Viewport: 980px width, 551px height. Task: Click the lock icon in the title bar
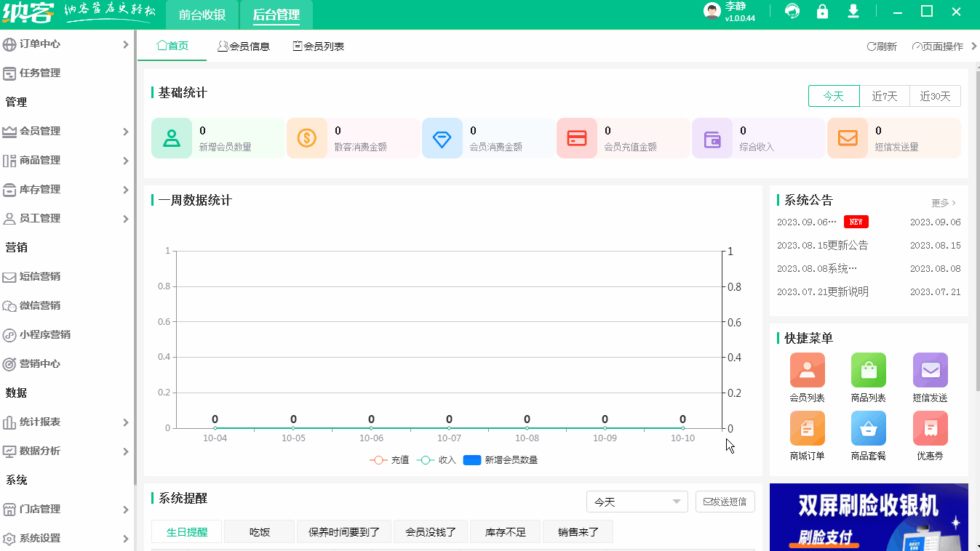click(x=822, y=12)
